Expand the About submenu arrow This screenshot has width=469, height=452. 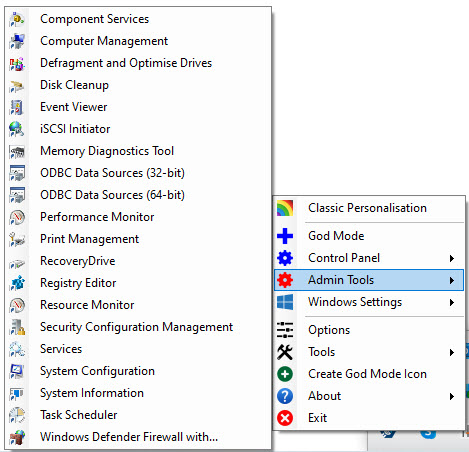452,396
